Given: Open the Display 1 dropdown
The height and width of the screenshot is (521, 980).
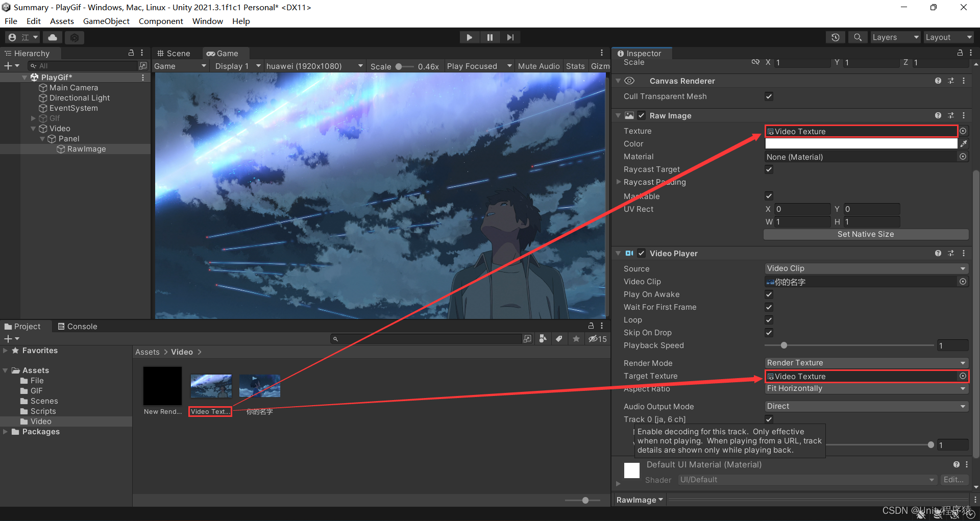Looking at the screenshot, I should tap(237, 66).
